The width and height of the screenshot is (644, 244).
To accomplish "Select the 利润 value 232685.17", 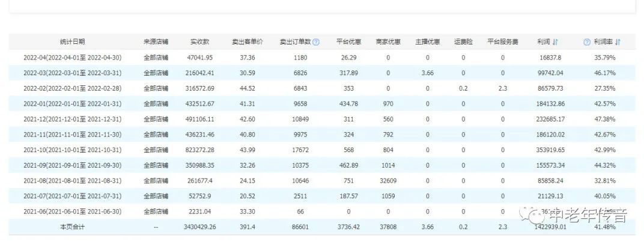I will [x=550, y=119].
